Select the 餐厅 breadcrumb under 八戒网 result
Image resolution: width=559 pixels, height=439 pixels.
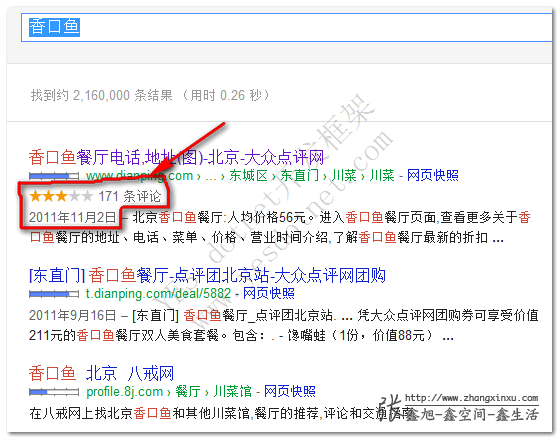[x=188, y=392]
